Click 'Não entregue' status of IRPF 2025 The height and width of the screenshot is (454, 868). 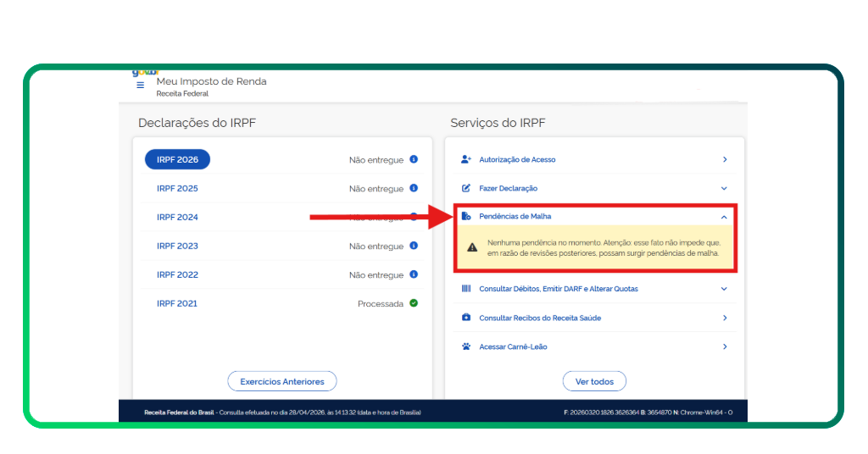tap(376, 189)
